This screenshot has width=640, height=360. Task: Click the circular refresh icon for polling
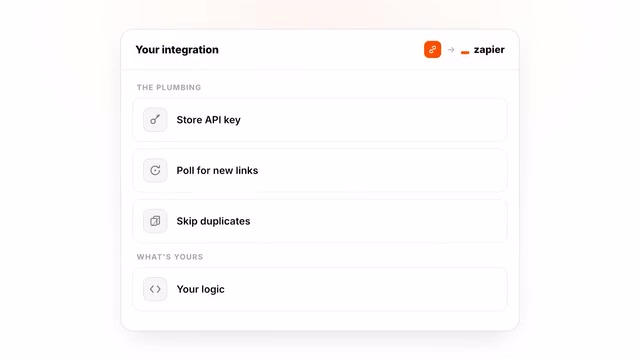click(x=155, y=170)
